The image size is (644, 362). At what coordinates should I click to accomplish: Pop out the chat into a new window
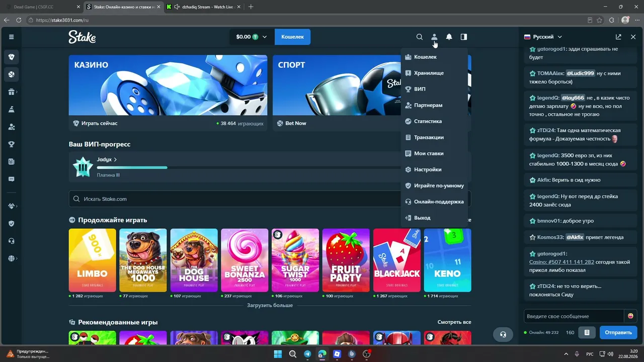(618, 37)
